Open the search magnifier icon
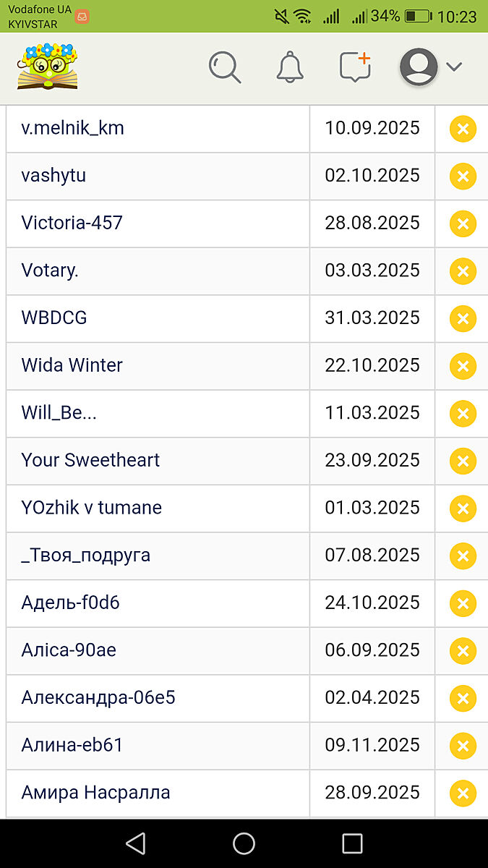 pyautogui.click(x=224, y=67)
